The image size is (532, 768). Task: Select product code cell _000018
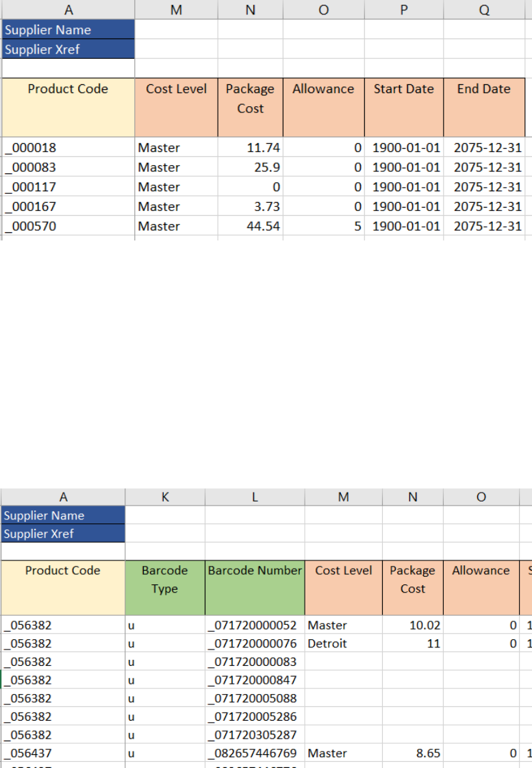[68, 147]
